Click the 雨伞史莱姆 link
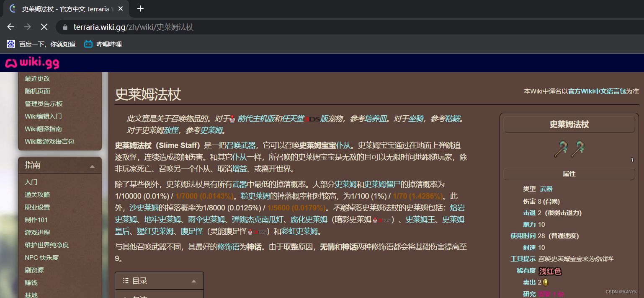This screenshot has height=298, width=644. 207,219
